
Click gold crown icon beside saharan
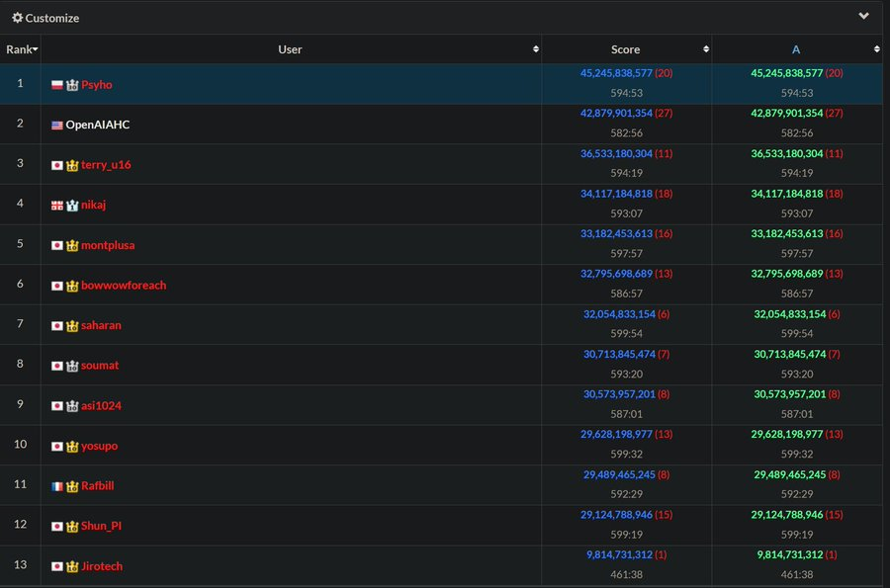pyautogui.click(x=72, y=326)
